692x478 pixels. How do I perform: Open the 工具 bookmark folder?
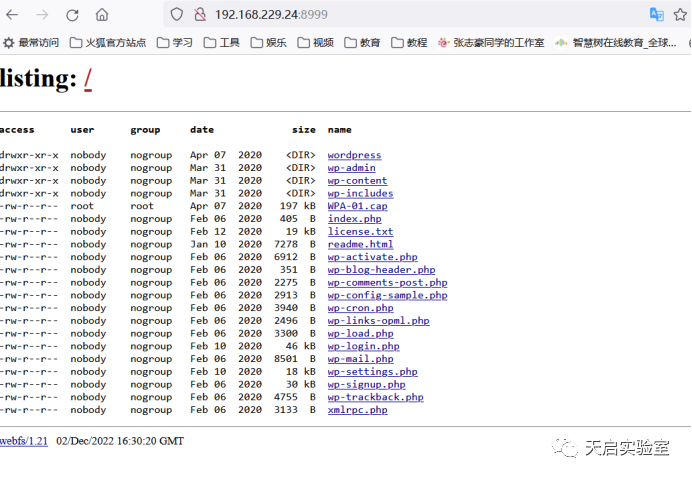click(x=222, y=42)
